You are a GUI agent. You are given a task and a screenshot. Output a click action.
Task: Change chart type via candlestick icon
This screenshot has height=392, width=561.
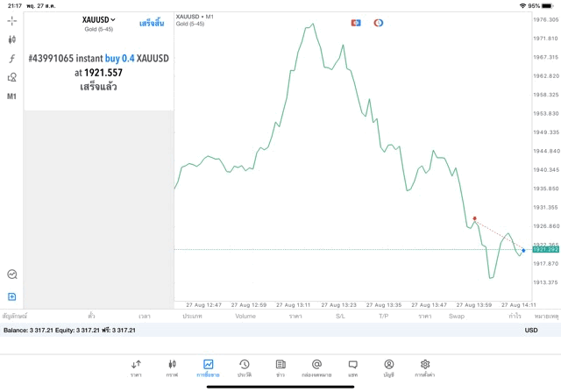pos(12,39)
